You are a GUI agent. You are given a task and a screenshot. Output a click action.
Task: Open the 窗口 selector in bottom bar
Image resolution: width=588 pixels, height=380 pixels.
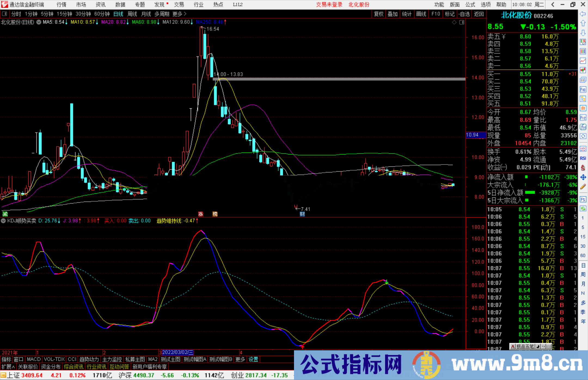(x=19, y=359)
